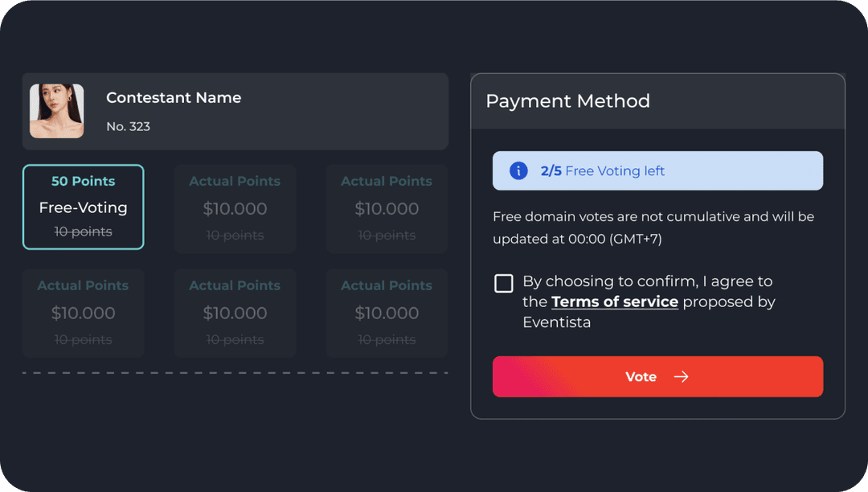Click the crossed-out points in Free-Voting card
Screen dimensions: 868x492
coord(84,232)
